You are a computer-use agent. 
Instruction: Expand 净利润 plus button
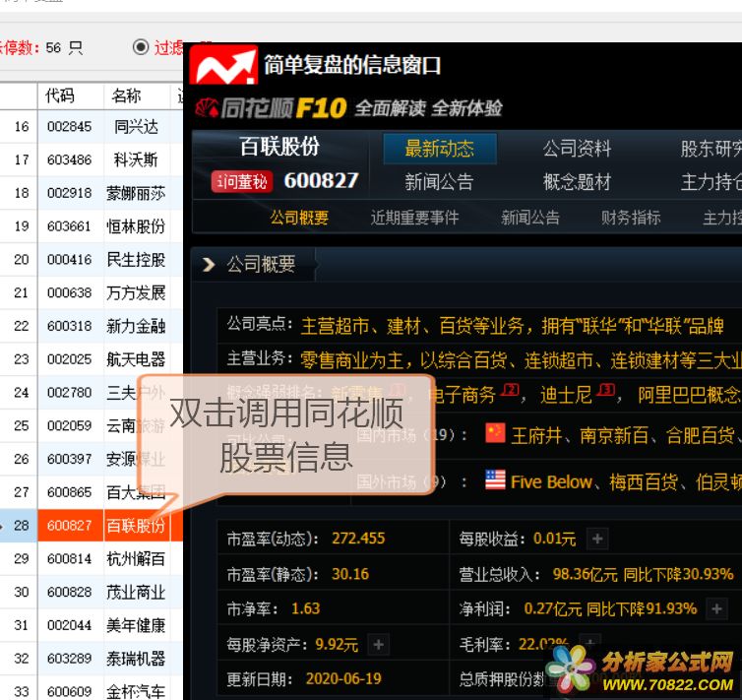[x=716, y=608]
